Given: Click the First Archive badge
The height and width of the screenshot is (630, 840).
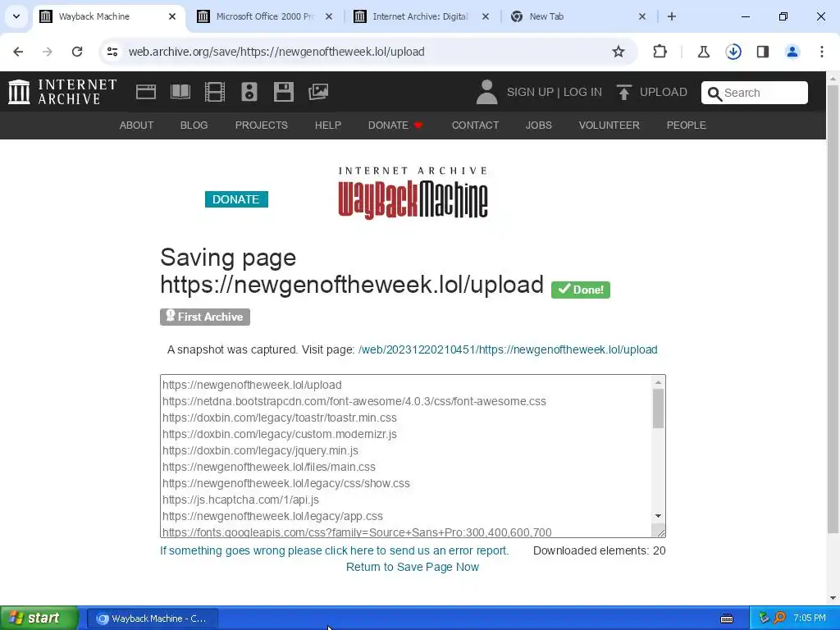Looking at the screenshot, I should [204, 317].
